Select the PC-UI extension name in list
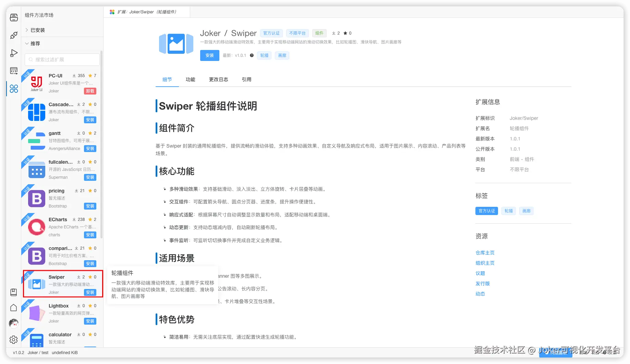 [x=56, y=76]
